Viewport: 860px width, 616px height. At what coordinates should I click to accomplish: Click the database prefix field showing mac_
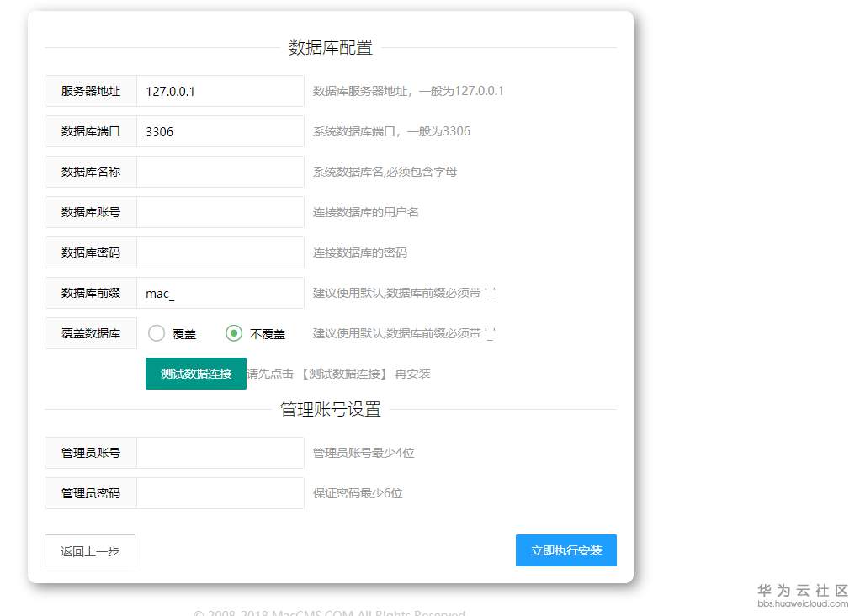220,293
